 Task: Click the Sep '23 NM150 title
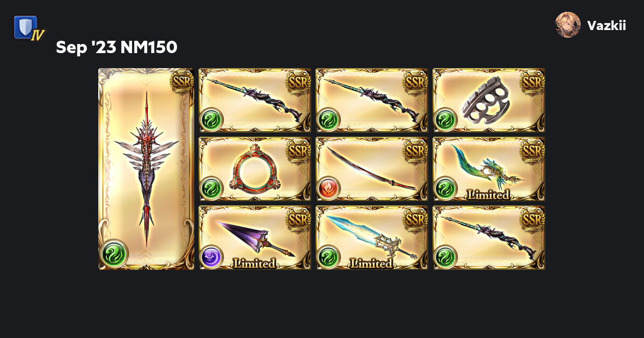point(116,48)
